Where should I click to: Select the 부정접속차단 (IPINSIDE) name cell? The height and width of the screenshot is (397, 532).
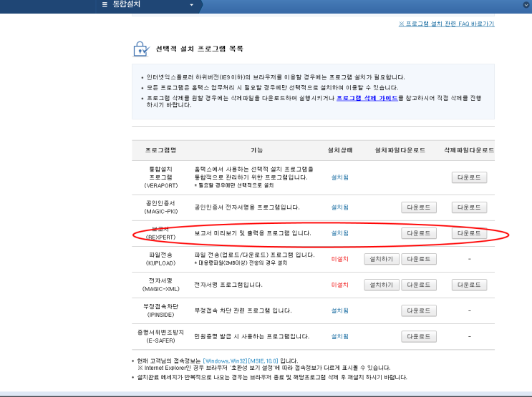161,310
